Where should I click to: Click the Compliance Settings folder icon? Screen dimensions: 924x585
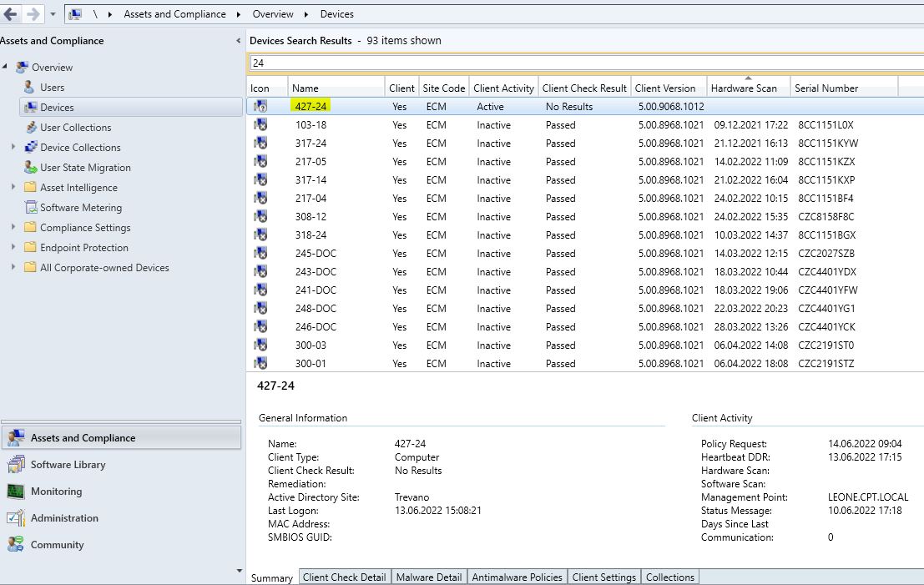[31, 227]
